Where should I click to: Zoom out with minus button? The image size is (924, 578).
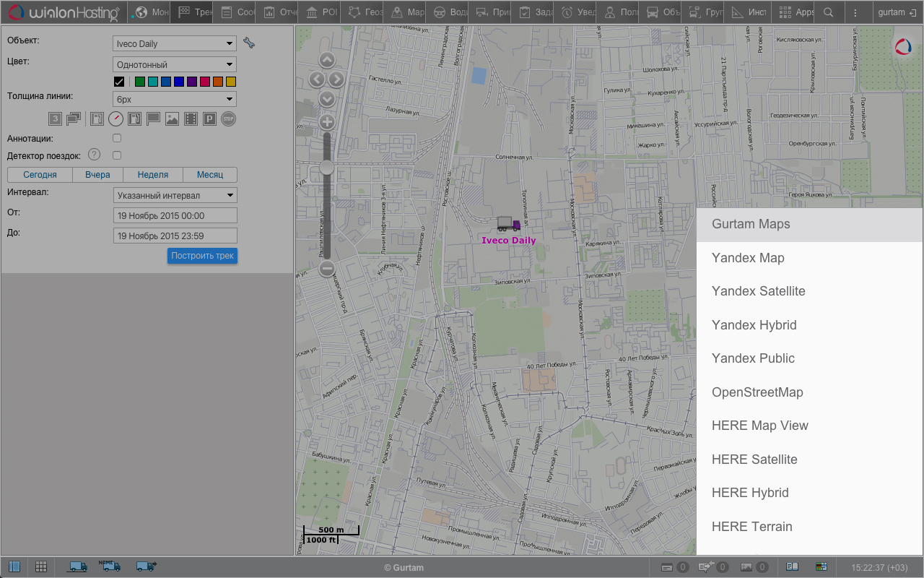[x=327, y=269]
